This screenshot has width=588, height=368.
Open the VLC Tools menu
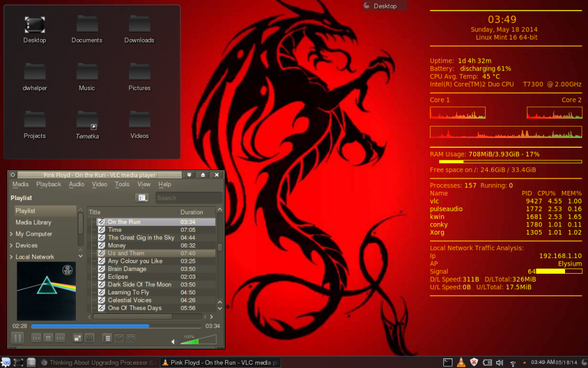click(122, 185)
